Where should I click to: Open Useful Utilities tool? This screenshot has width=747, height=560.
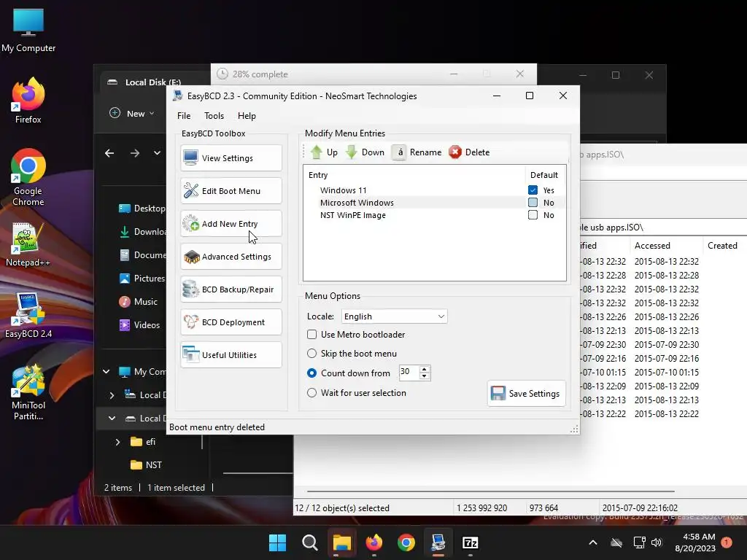tap(231, 355)
